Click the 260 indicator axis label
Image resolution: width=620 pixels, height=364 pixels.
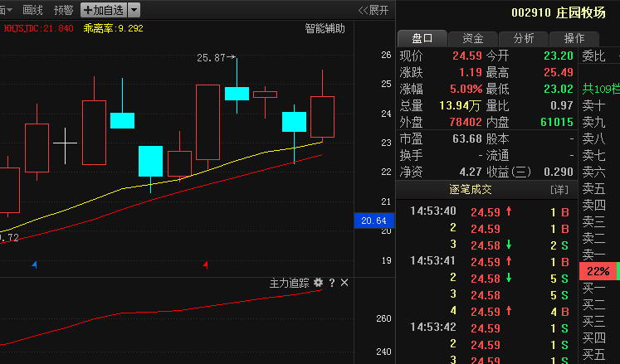(x=383, y=318)
